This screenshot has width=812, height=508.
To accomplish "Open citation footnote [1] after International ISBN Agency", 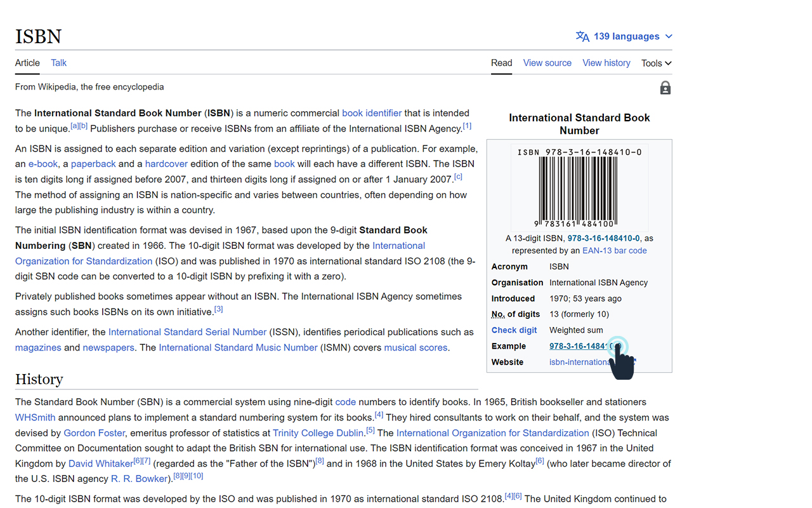I will tap(467, 126).
